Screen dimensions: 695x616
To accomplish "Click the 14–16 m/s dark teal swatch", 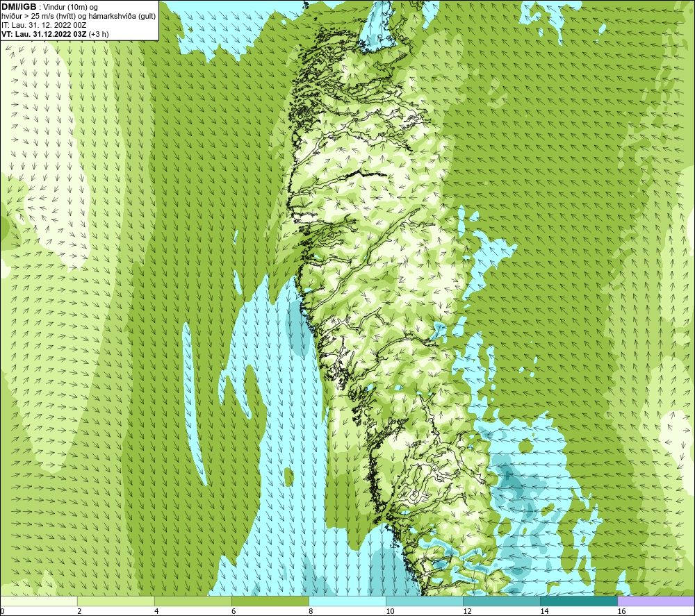I will click(x=579, y=601).
